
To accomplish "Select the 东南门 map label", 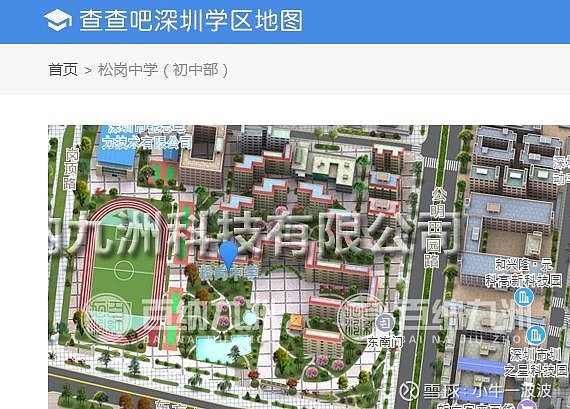I will [385, 342].
